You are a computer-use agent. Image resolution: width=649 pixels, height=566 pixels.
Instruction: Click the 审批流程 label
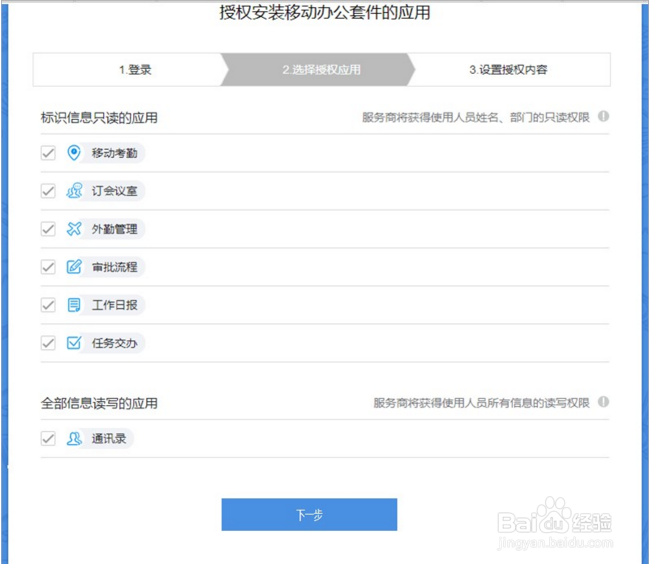tap(114, 267)
